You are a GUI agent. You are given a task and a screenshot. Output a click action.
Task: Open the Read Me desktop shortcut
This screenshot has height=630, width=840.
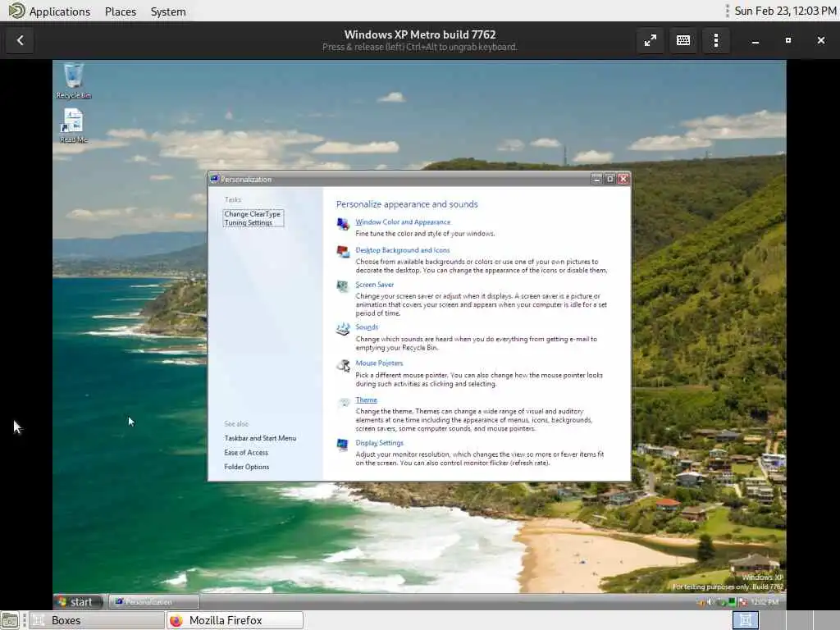pyautogui.click(x=73, y=126)
